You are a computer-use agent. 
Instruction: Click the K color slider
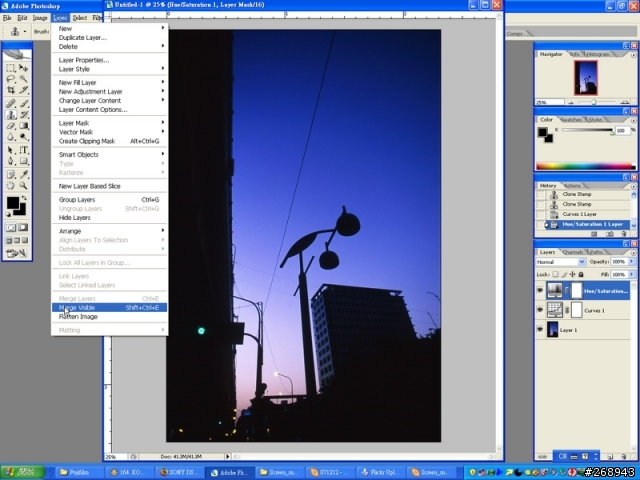point(587,130)
